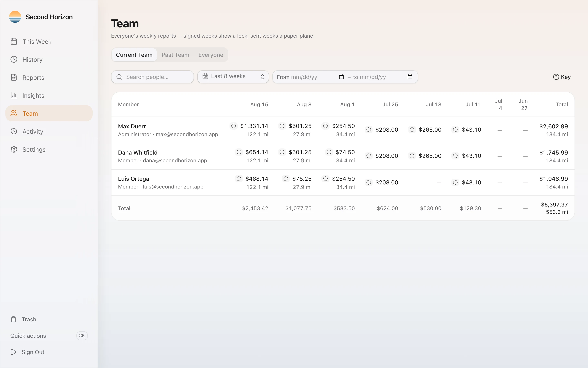
Task: Click the Trash bin icon
Action: (14, 319)
